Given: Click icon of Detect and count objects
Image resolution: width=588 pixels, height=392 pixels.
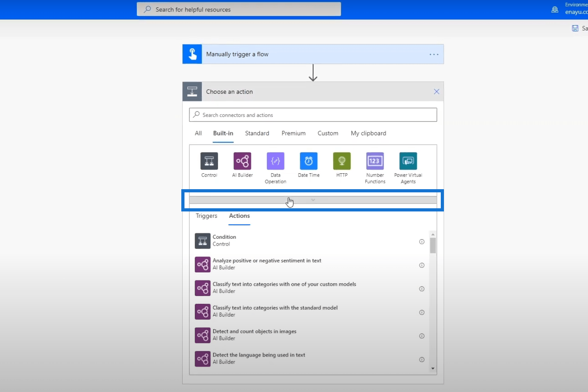Looking at the screenshot, I should click(x=203, y=336).
